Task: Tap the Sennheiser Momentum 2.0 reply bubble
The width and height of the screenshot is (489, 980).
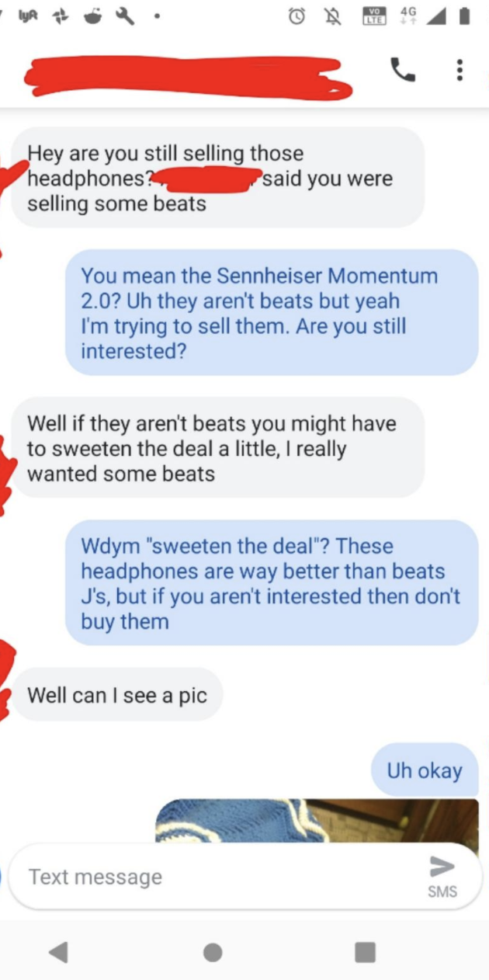Action: (272, 313)
